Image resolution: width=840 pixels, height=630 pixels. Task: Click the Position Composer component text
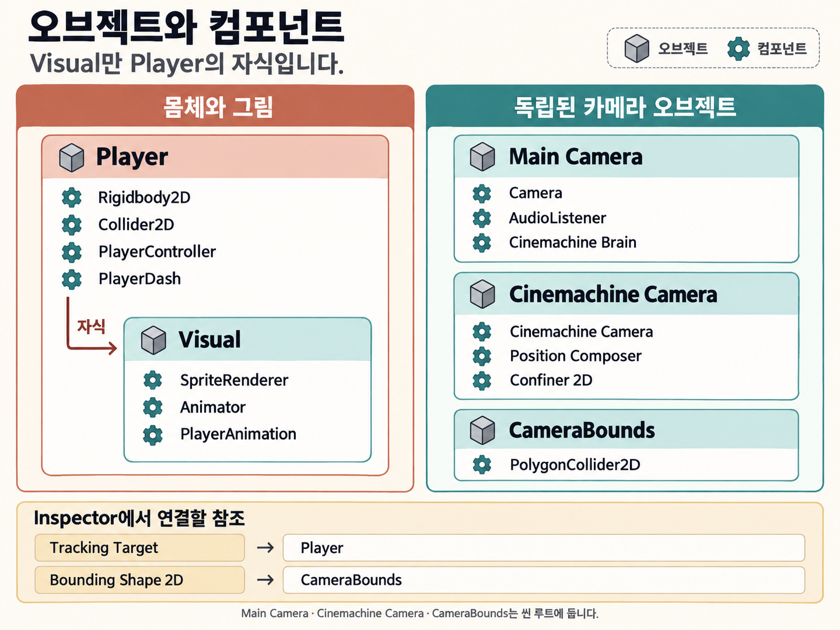click(576, 356)
